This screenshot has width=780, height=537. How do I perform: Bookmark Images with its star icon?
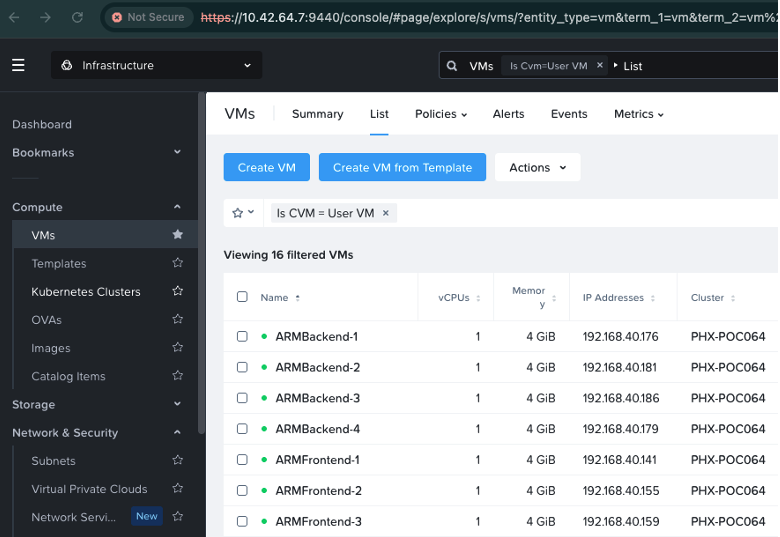coord(178,347)
